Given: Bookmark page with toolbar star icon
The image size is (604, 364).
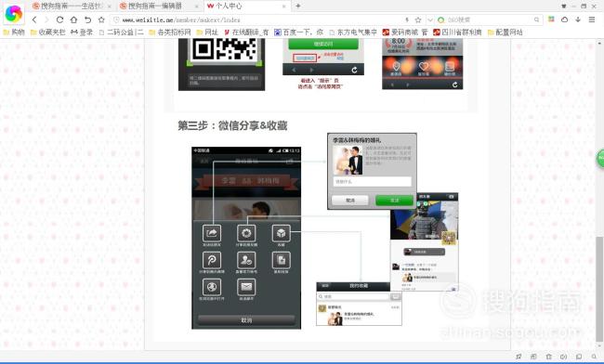Looking at the screenshot, I should (x=101, y=19).
